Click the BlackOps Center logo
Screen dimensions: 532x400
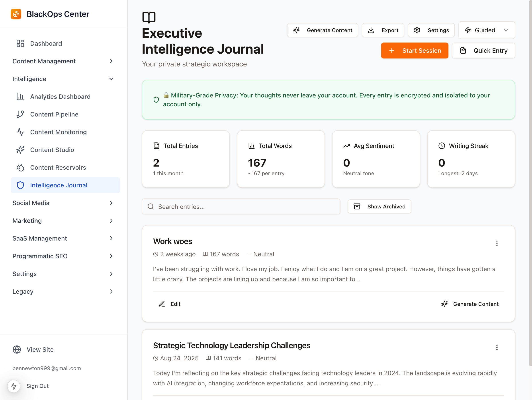click(16, 14)
